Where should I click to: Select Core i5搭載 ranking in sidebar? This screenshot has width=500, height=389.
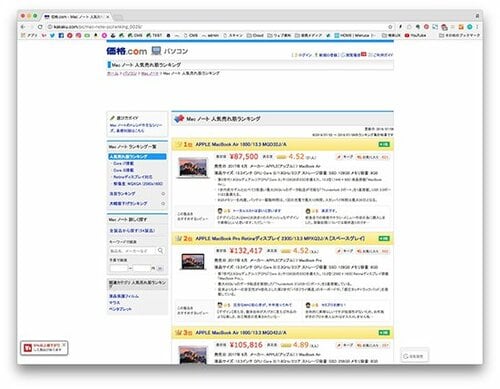coord(123,170)
